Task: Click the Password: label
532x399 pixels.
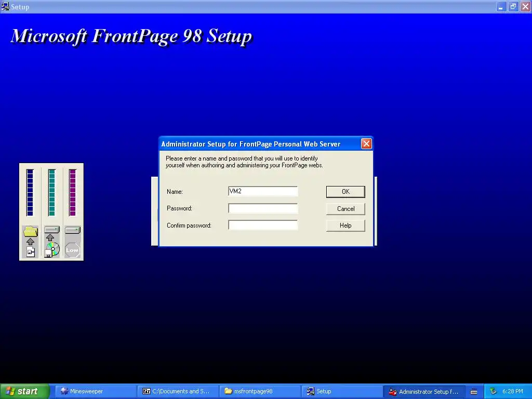Action: pyautogui.click(x=179, y=208)
